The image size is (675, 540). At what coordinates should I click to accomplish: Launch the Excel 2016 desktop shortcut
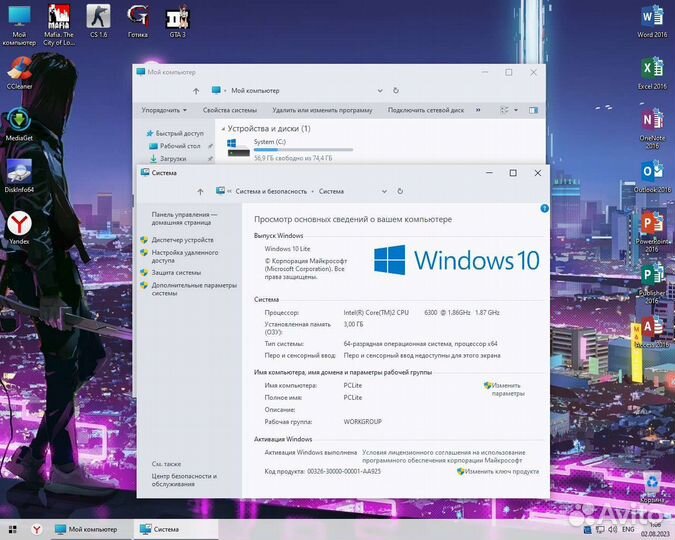(652, 73)
